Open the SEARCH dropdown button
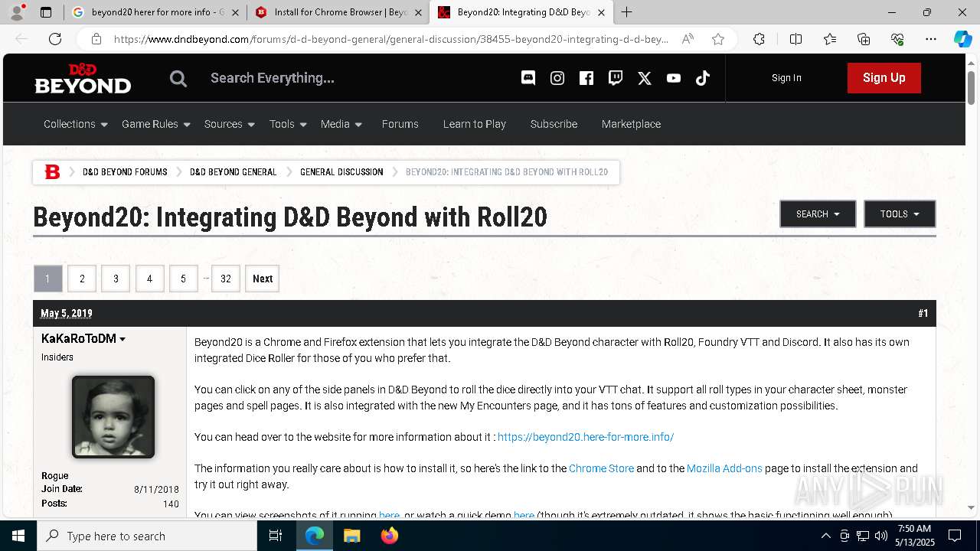Image resolution: width=980 pixels, height=551 pixels. pos(818,214)
